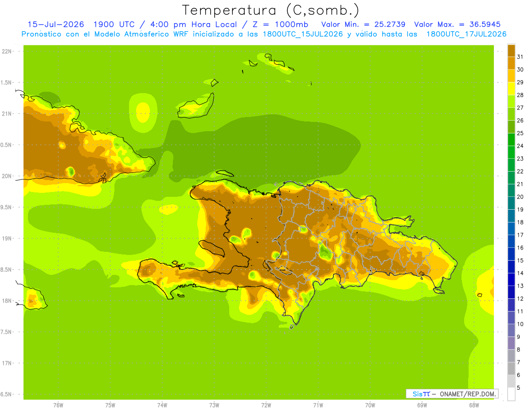Viewport: 532px width, 411px height.
Task: Click the '15-Jul-2026' forecast date text
Action: (56, 24)
